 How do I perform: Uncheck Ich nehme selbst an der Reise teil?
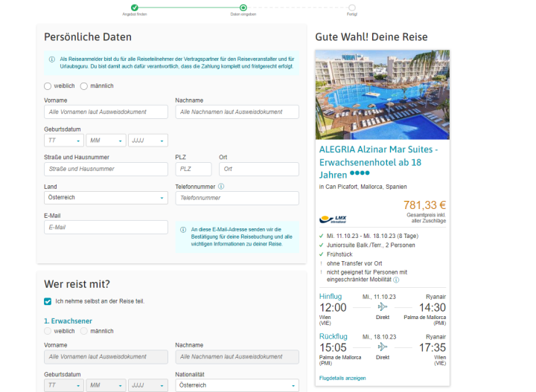point(48,301)
